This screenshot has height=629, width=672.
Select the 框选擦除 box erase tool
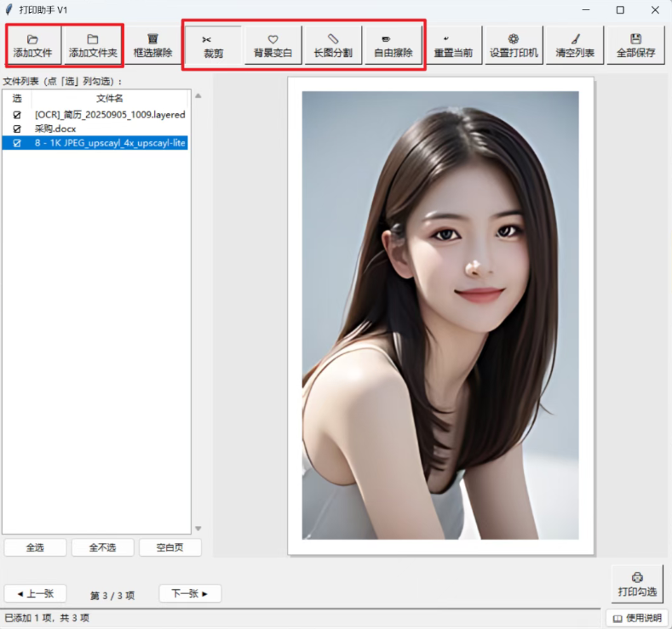coord(152,46)
